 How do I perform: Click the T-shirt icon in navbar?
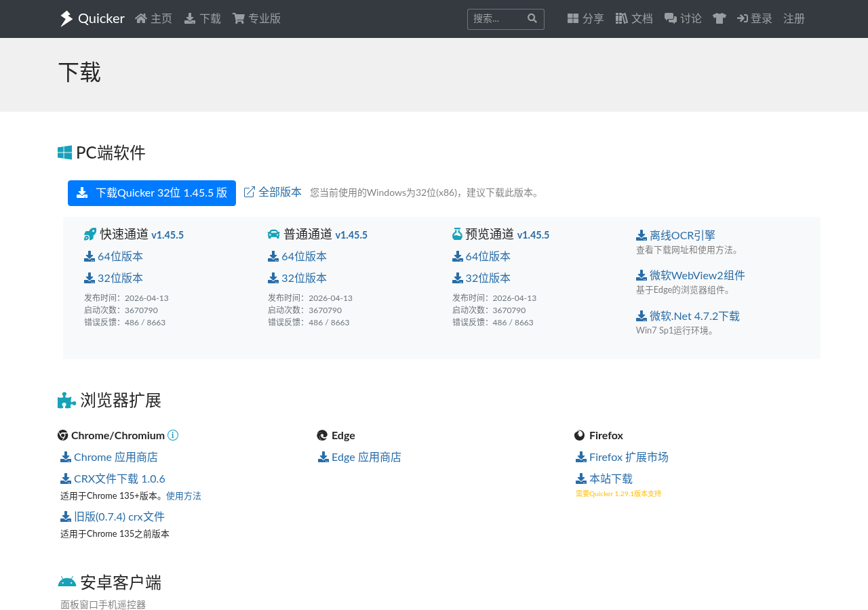click(x=719, y=19)
